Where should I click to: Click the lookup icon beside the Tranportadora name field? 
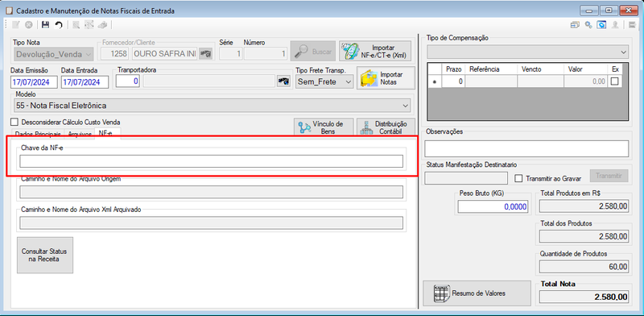pyautogui.click(x=283, y=81)
